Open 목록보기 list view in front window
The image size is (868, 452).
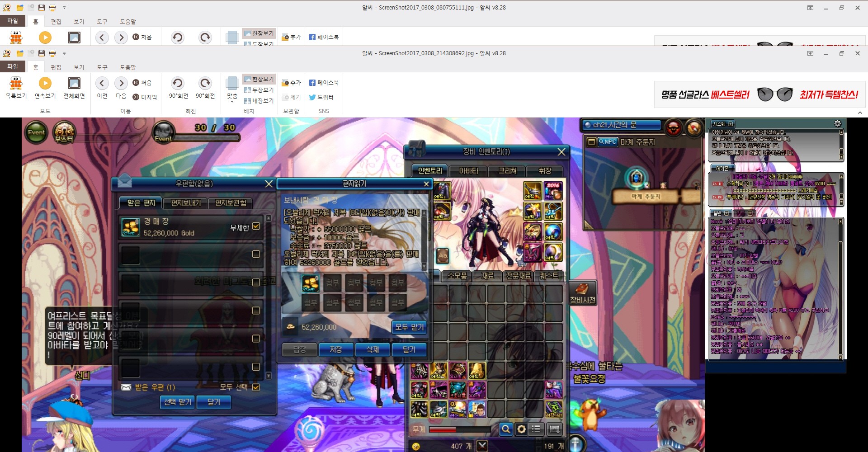(16, 88)
